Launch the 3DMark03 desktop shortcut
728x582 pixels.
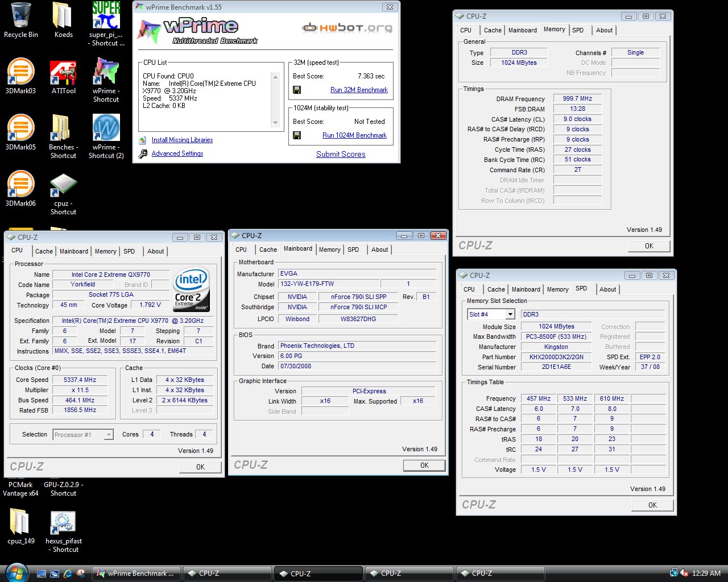point(20,77)
